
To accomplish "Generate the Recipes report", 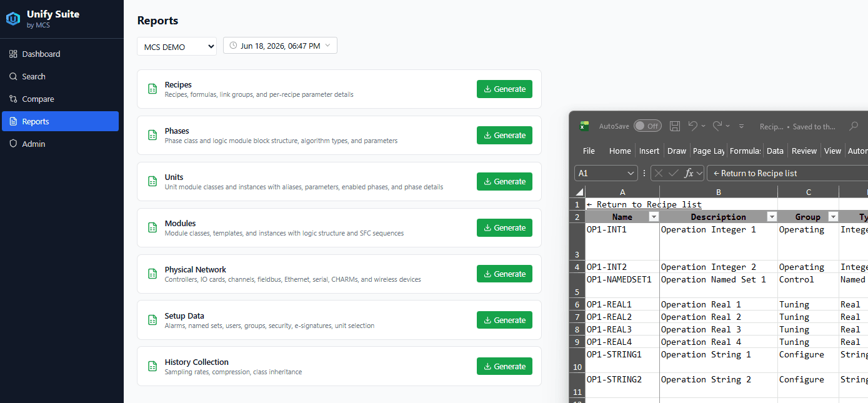I will coord(504,89).
